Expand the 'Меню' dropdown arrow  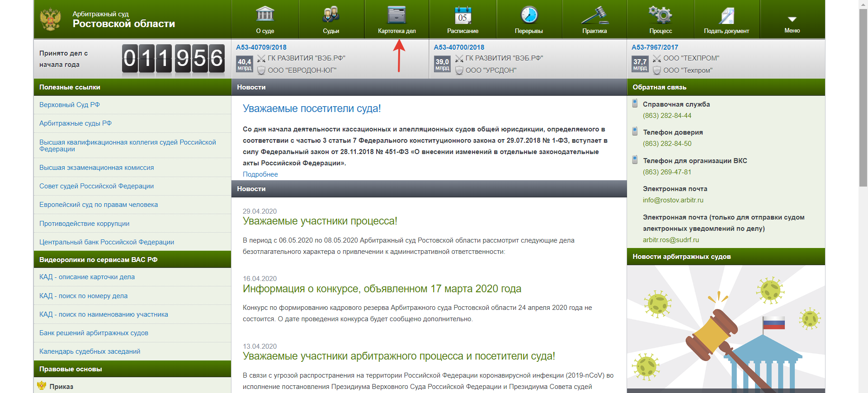(792, 19)
